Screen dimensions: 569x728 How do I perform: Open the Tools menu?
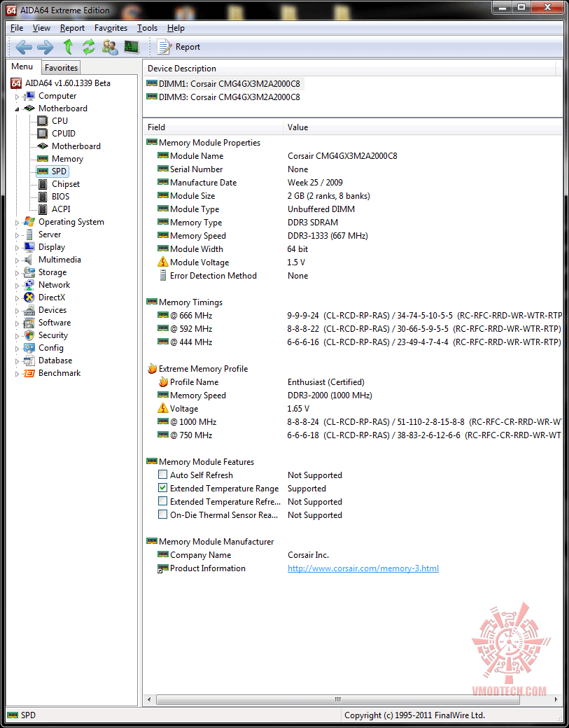tap(147, 28)
